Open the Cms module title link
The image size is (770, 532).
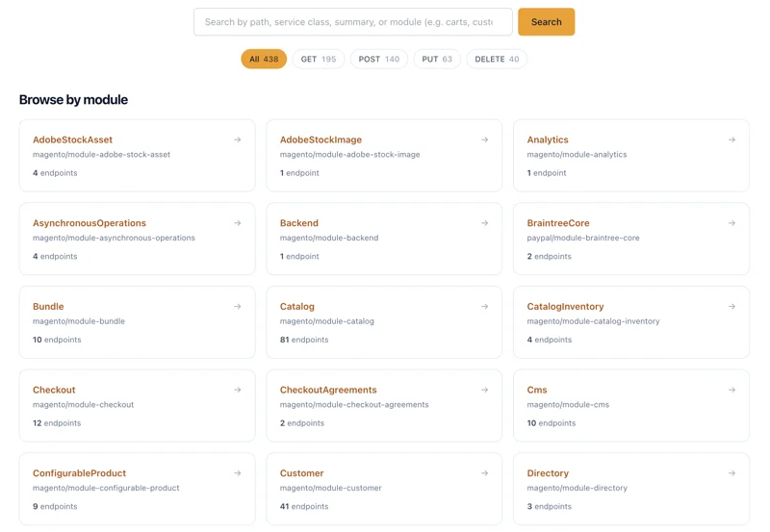click(x=537, y=391)
